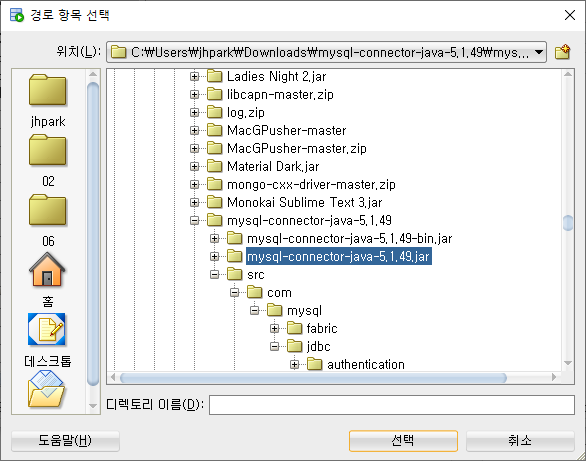Click the 디렉토리 이름(D) text field

[x=392, y=405]
